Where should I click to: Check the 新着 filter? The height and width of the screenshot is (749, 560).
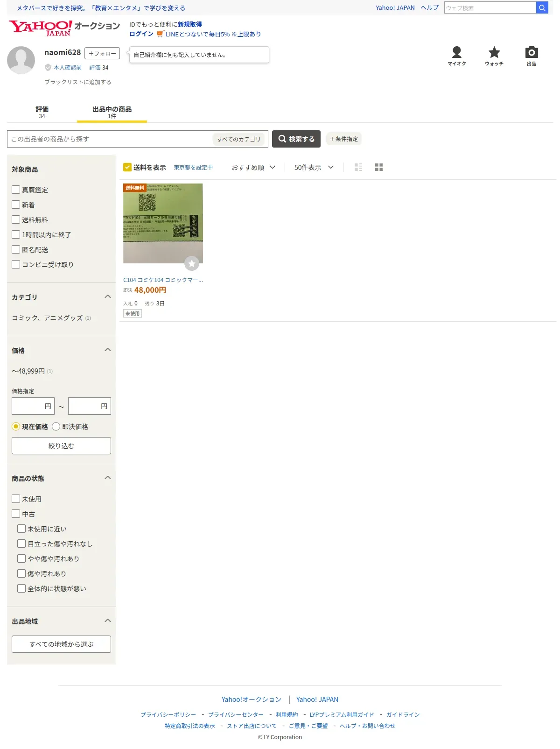(16, 205)
